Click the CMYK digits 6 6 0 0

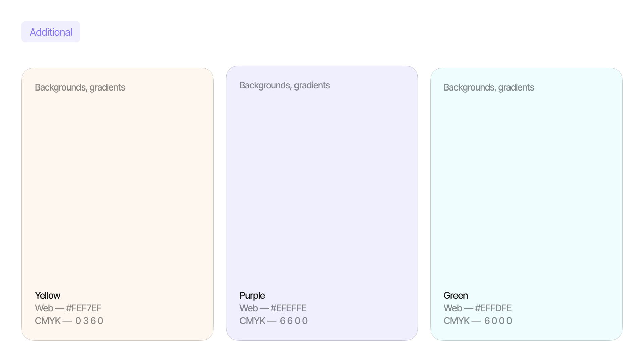coord(294,321)
